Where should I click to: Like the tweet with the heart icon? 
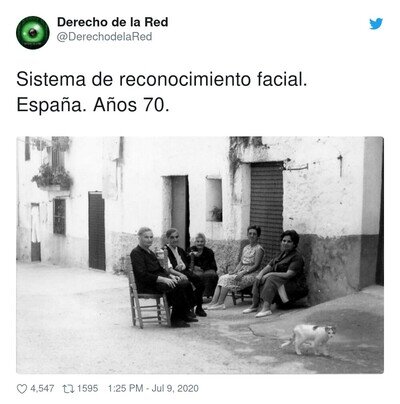click(x=22, y=389)
